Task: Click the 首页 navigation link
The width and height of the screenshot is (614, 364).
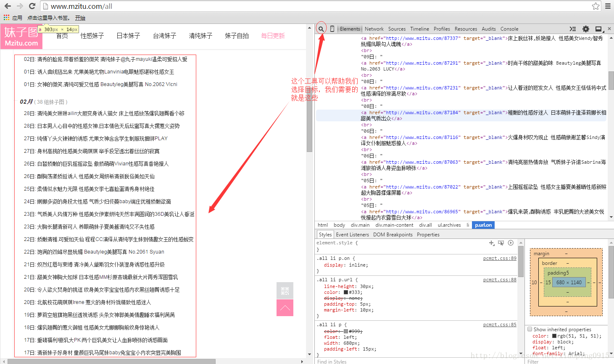Action: point(62,36)
